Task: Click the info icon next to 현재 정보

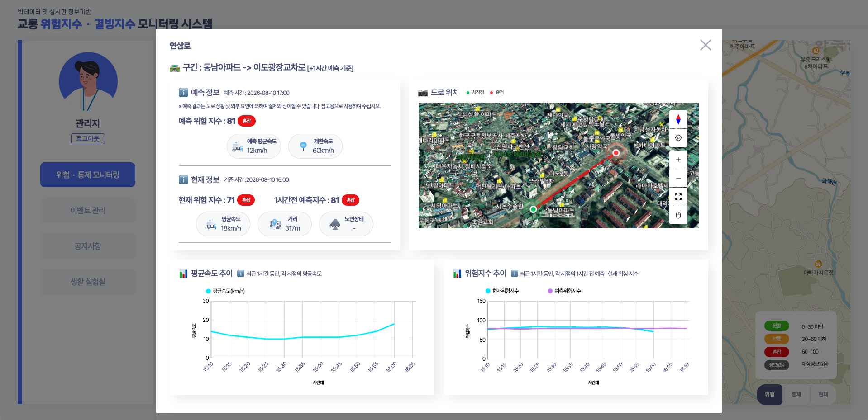Action: pos(183,179)
